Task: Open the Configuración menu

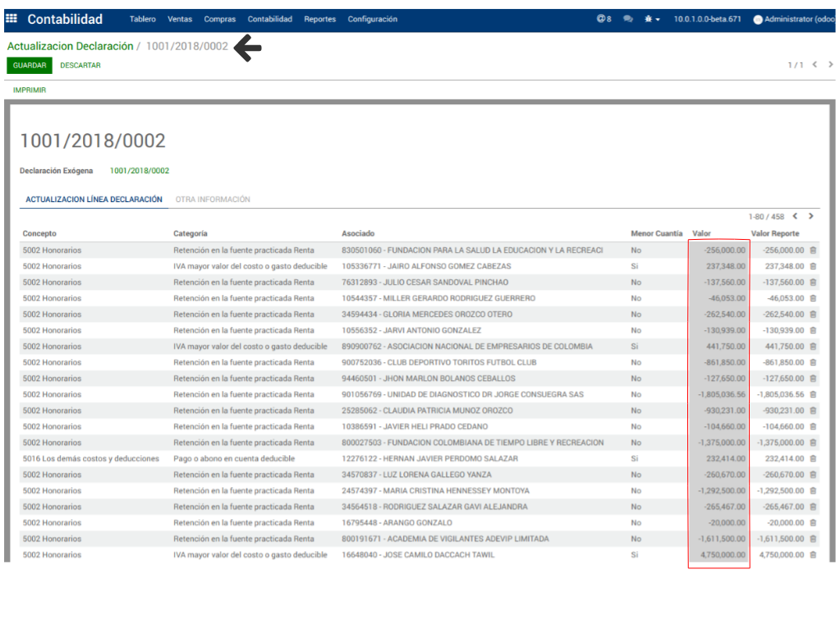Action: pyautogui.click(x=372, y=19)
